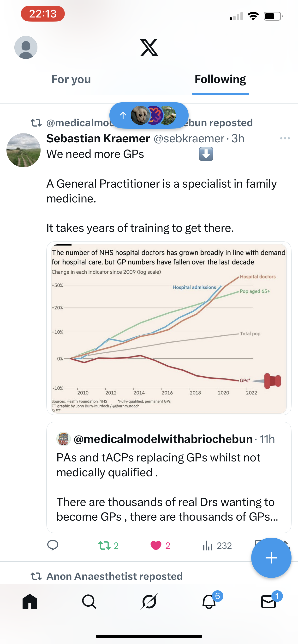Tap the X logo at top
The image size is (298, 644).
pos(149,47)
